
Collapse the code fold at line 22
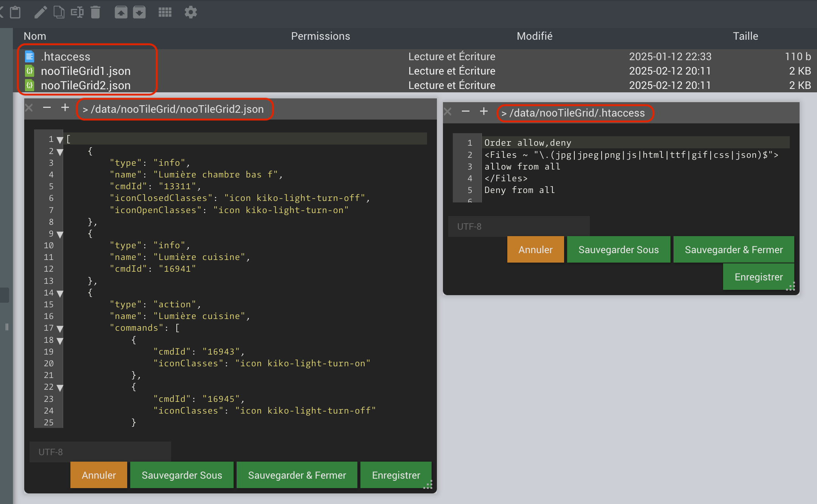coord(60,388)
